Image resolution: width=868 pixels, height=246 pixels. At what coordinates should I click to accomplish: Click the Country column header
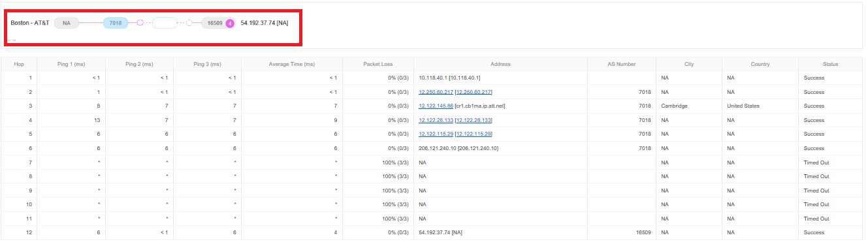click(760, 64)
